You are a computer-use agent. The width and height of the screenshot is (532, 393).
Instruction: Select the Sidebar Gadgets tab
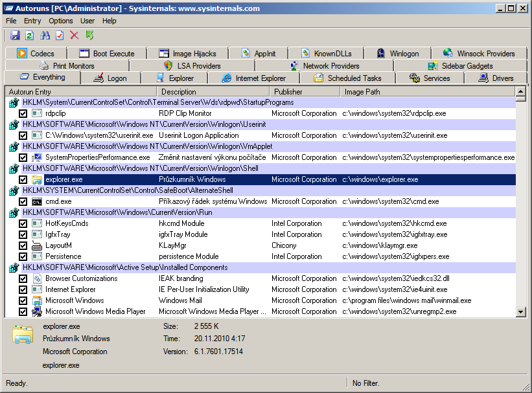(x=461, y=66)
